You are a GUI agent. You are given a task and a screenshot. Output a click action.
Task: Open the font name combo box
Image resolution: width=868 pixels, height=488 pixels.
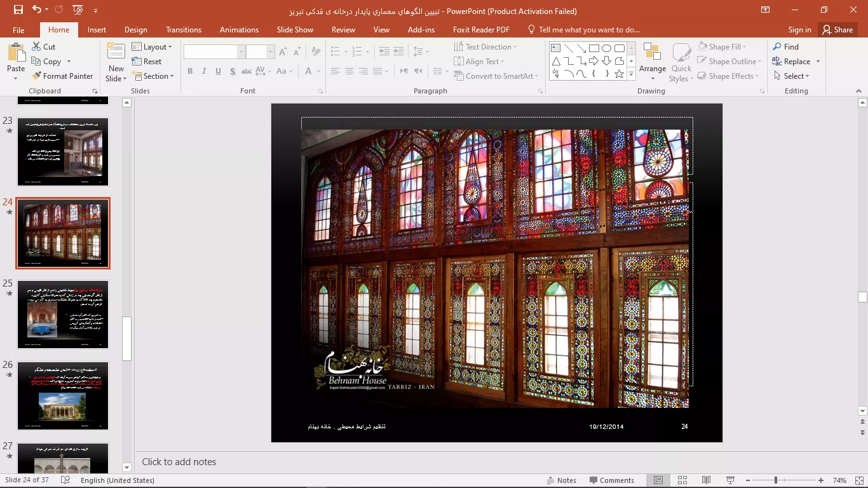coord(214,52)
